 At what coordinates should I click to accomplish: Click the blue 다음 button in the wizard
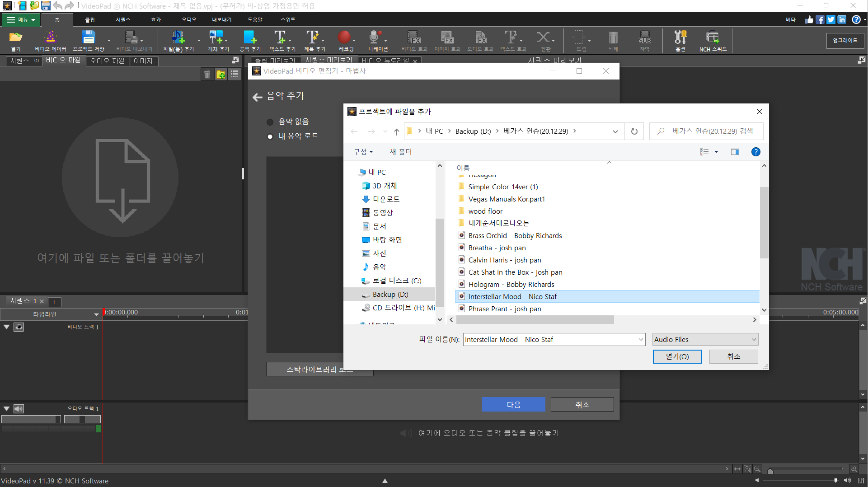(x=513, y=404)
